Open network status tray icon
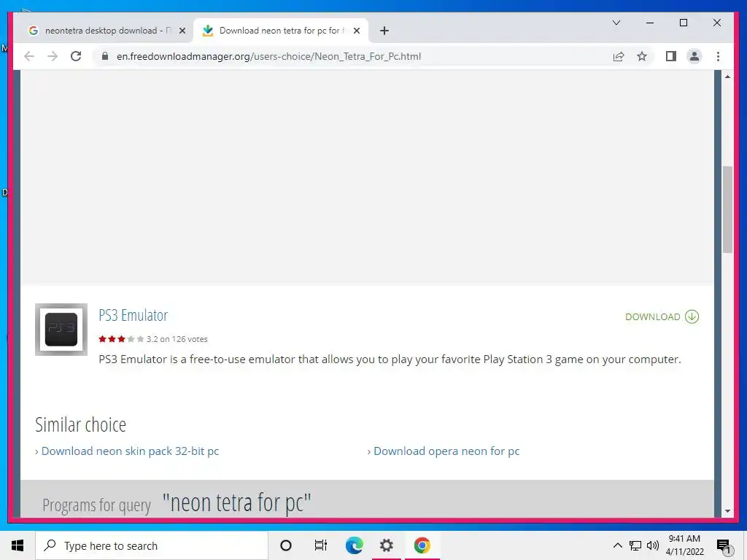 (x=635, y=545)
